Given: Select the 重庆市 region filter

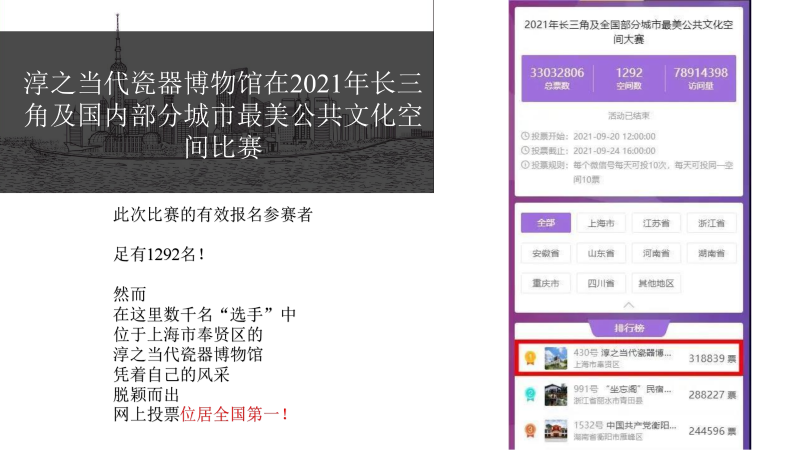Looking at the screenshot, I should [x=546, y=283].
